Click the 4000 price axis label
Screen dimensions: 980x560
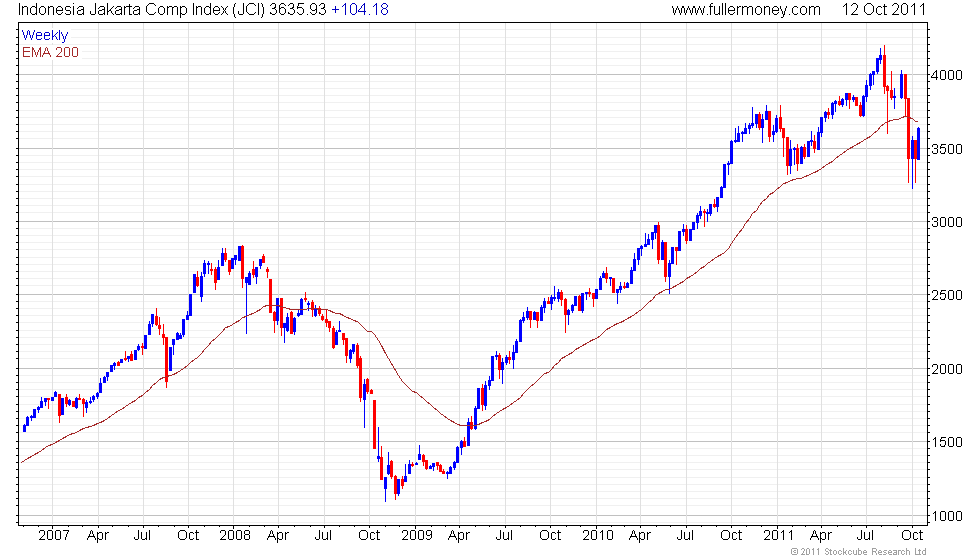[946, 75]
